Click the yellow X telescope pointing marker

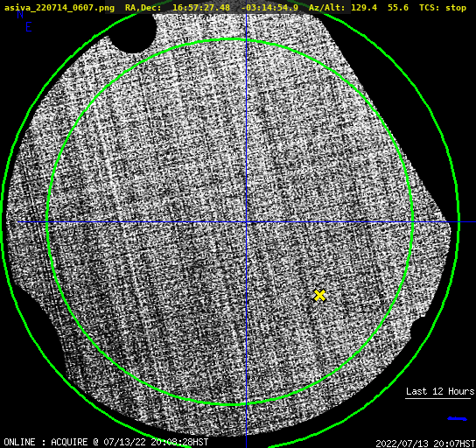pos(319,296)
